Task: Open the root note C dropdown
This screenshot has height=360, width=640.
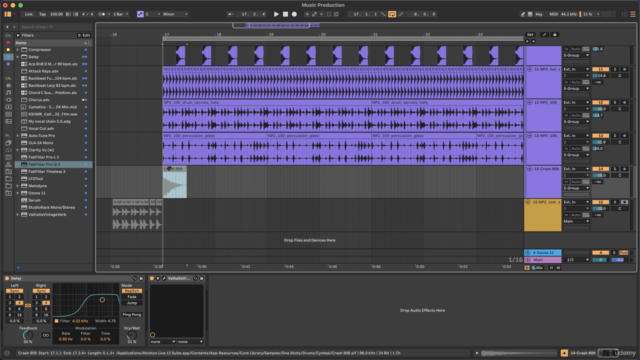Action: click(x=153, y=14)
